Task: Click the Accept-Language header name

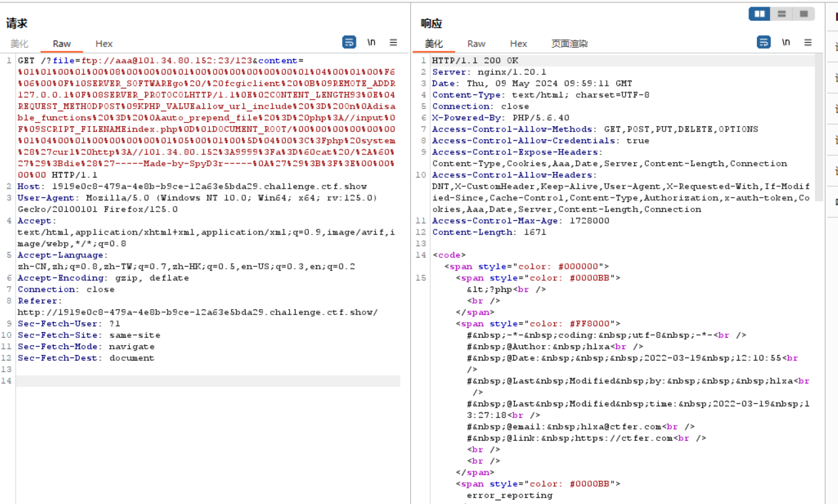Action: pos(63,255)
